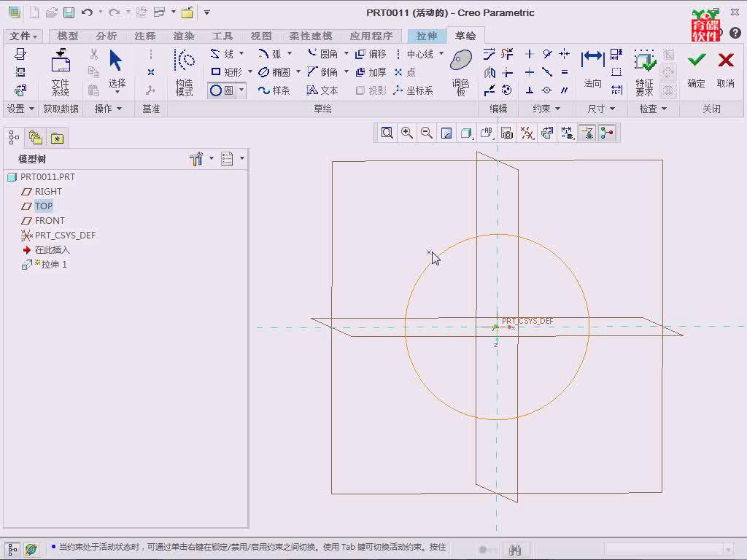The height and width of the screenshot is (560, 747).
Task: Apply the perpendicular constraint icon
Action: click(x=530, y=90)
